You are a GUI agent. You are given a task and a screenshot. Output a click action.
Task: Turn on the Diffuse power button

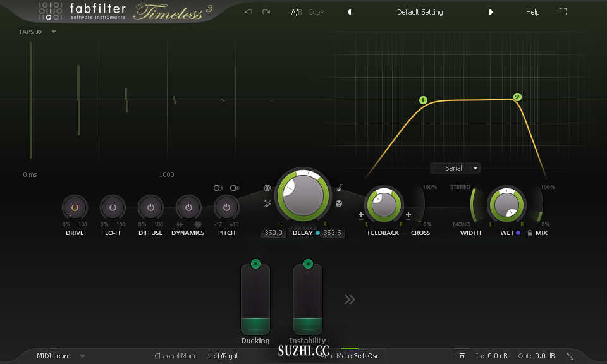coord(150,207)
